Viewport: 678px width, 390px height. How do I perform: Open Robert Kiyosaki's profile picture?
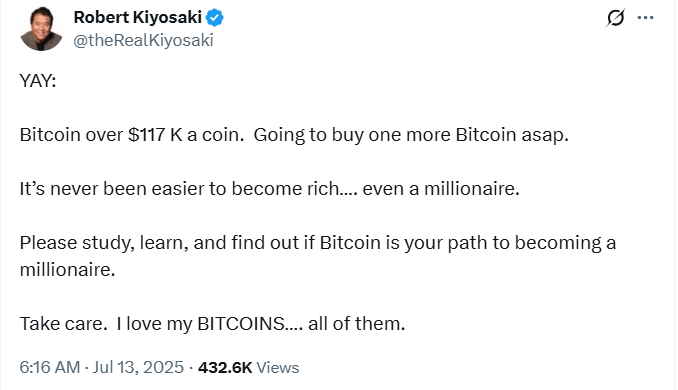(x=41, y=29)
